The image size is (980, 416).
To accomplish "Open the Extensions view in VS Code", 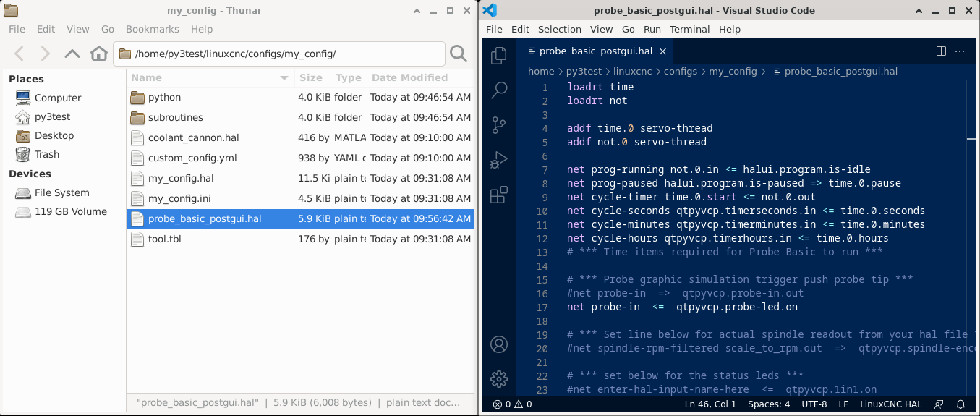I will 499,195.
